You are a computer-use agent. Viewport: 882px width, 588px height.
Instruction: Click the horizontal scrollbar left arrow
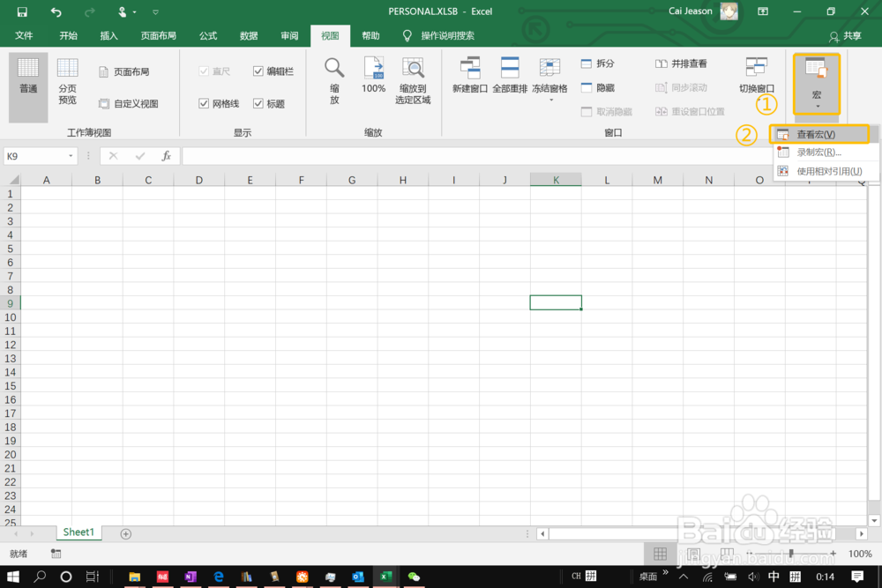pyautogui.click(x=542, y=533)
